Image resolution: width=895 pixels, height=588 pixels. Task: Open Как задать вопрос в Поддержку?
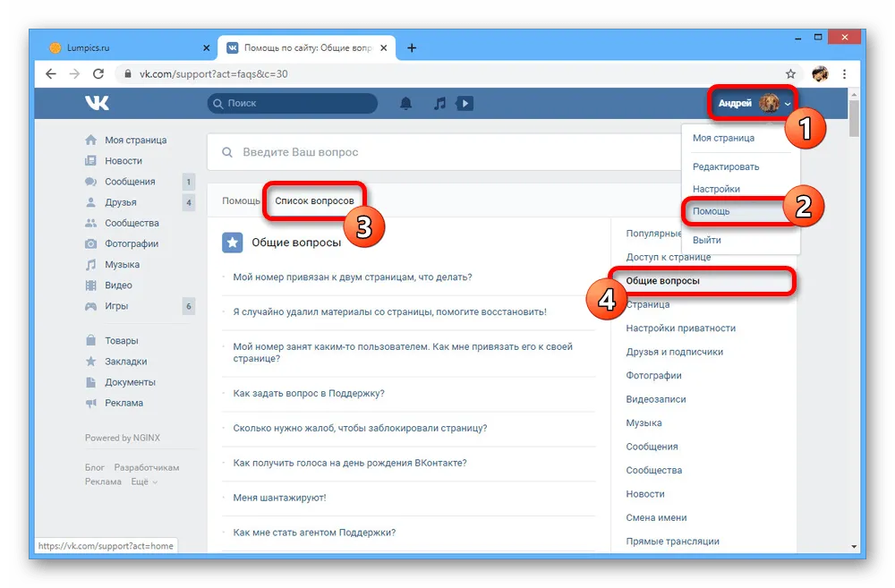pyautogui.click(x=309, y=394)
